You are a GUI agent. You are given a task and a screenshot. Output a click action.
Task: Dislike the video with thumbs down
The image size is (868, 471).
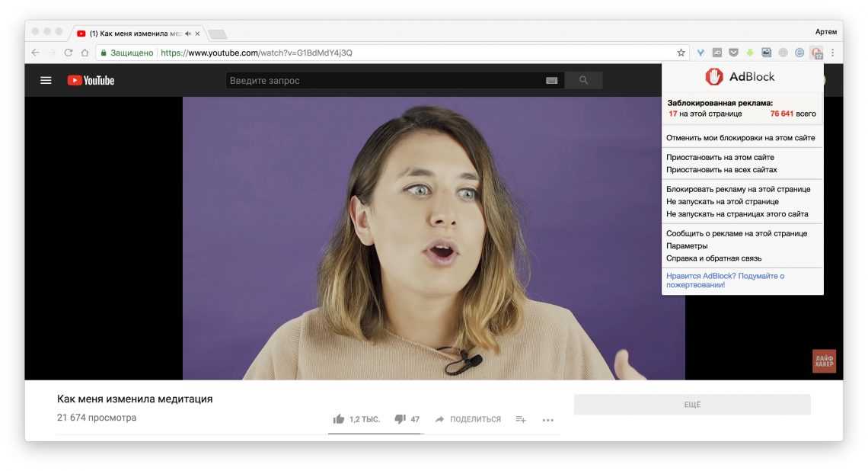click(400, 419)
